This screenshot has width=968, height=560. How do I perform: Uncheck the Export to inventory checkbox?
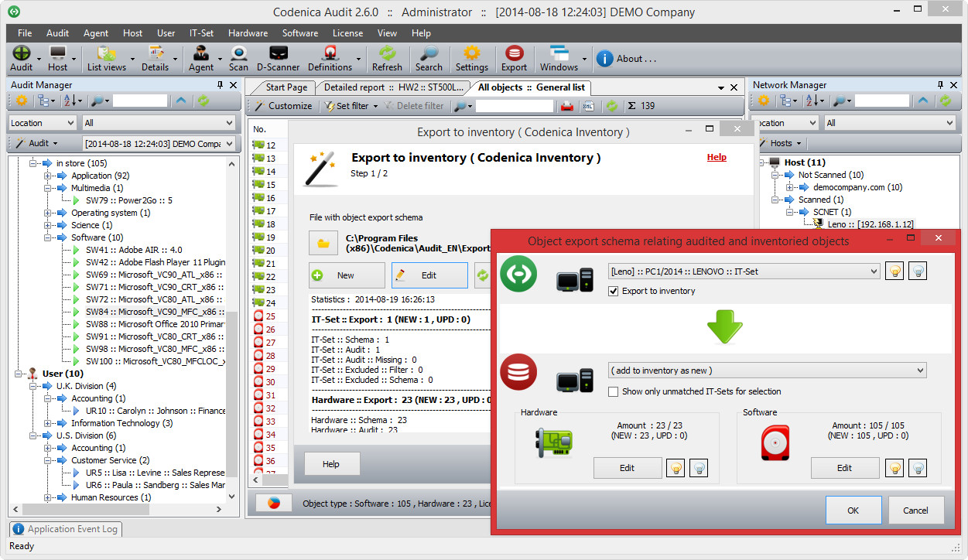(x=614, y=292)
